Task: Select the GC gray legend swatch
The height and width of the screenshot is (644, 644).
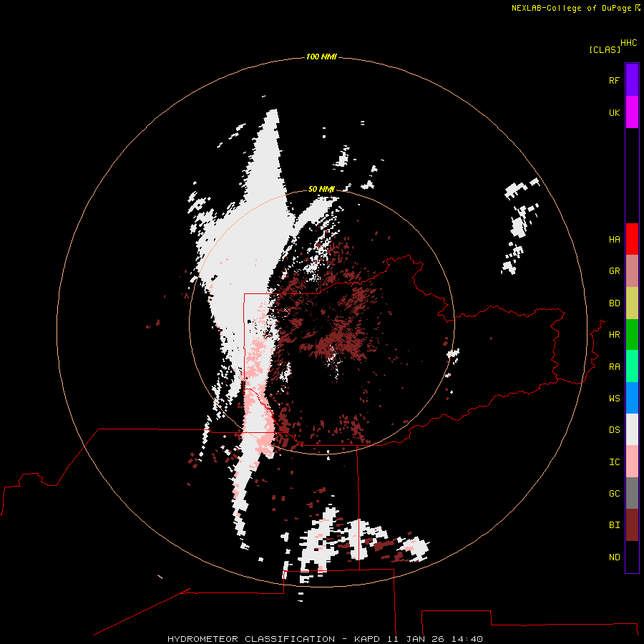Action: tap(632, 493)
